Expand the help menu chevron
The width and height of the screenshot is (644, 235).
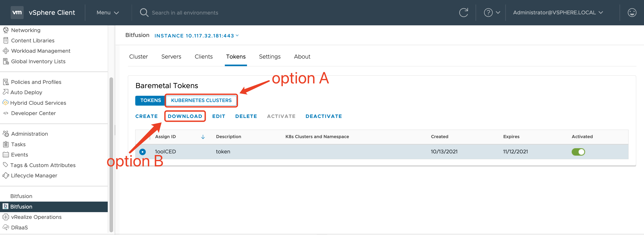pos(498,13)
